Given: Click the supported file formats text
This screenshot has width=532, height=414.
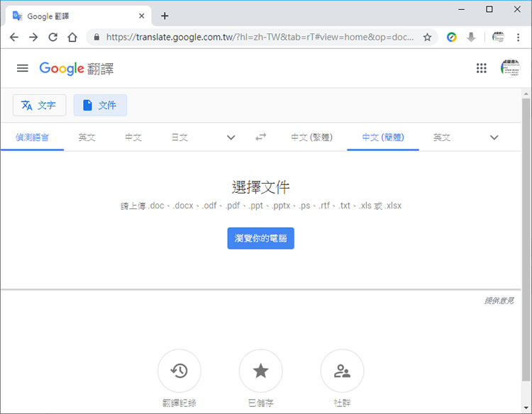Looking at the screenshot, I should [x=261, y=206].
